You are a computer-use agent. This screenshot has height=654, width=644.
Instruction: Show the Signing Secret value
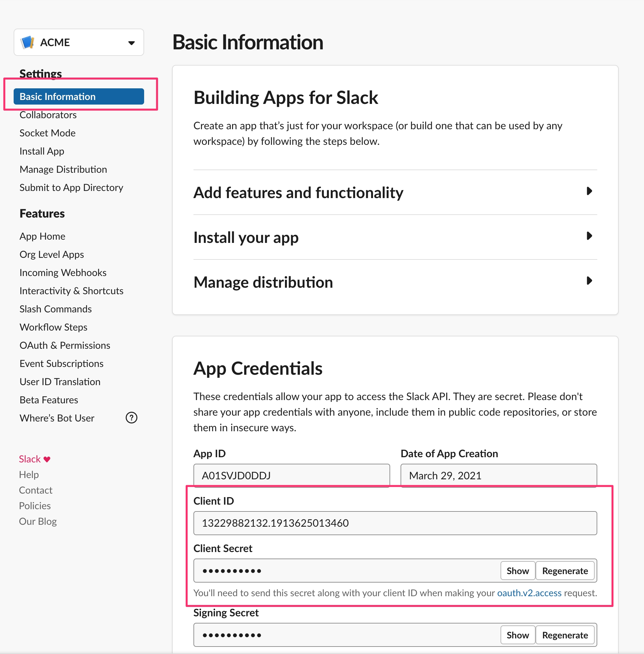point(517,635)
